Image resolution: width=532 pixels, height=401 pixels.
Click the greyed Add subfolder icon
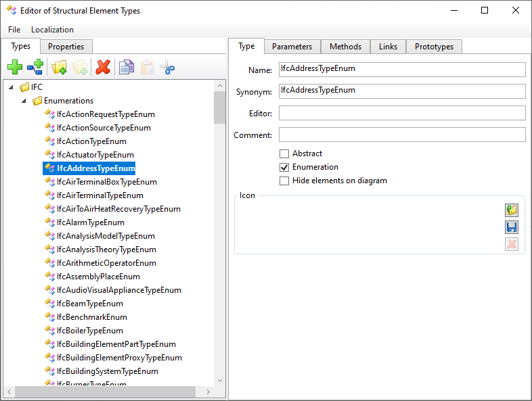click(x=80, y=67)
